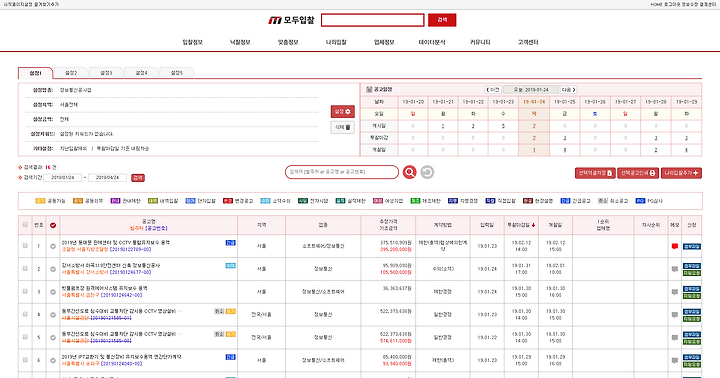The height and width of the screenshot is (378, 720).
Task: Click the search period start date field
Action: tap(62, 178)
